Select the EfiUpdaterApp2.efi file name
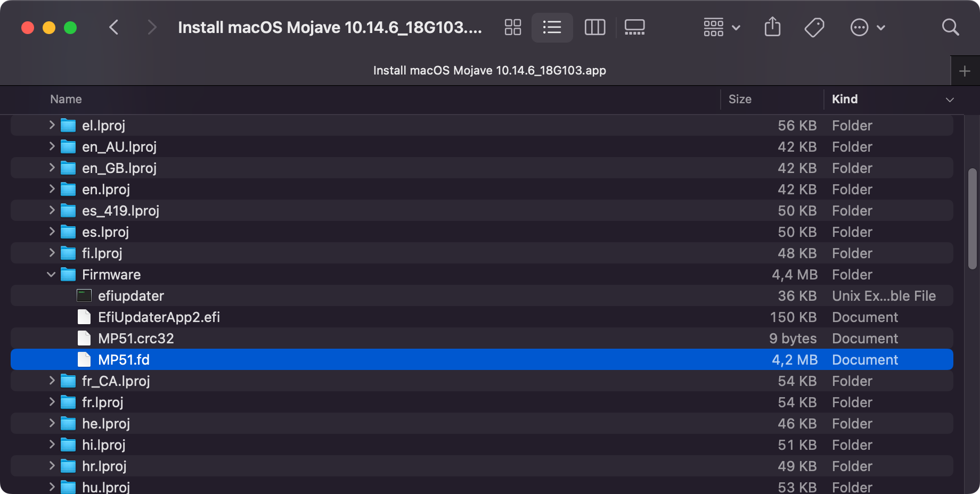 [x=159, y=317]
